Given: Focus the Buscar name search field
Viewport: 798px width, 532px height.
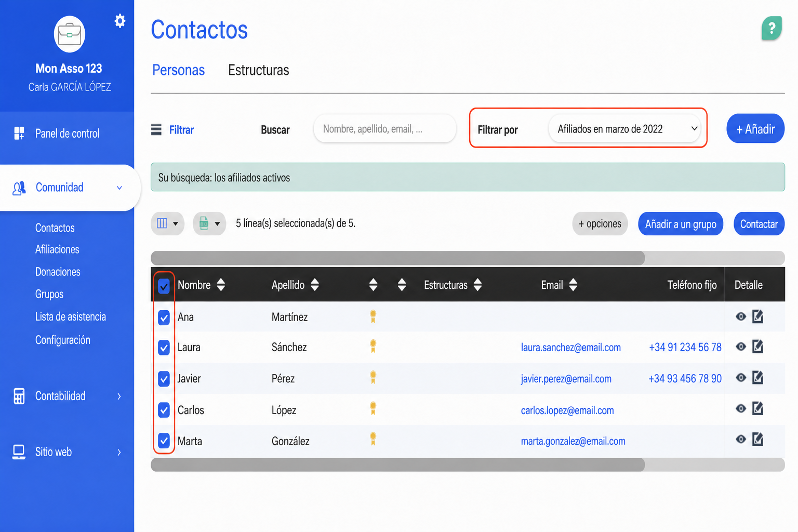Looking at the screenshot, I should (x=385, y=129).
